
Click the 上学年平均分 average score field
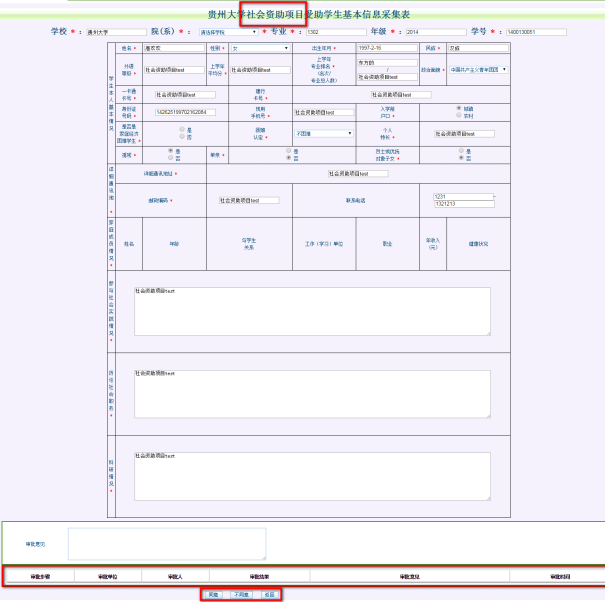pos(260,70)
